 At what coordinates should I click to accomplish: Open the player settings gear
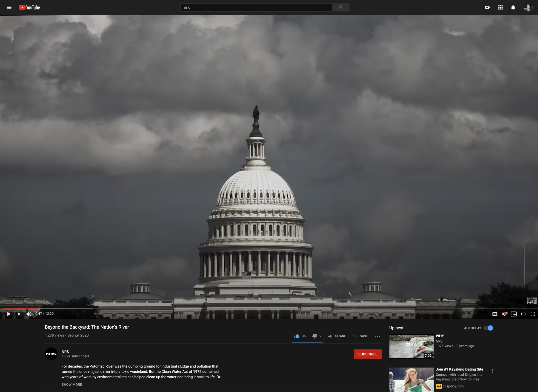pyautogui.click(x=504, y=314)
